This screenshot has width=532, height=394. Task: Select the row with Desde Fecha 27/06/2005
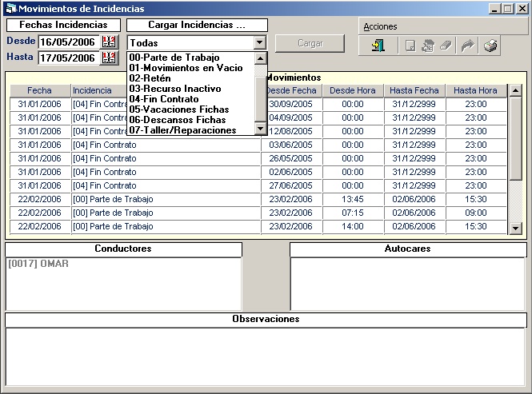258,185
